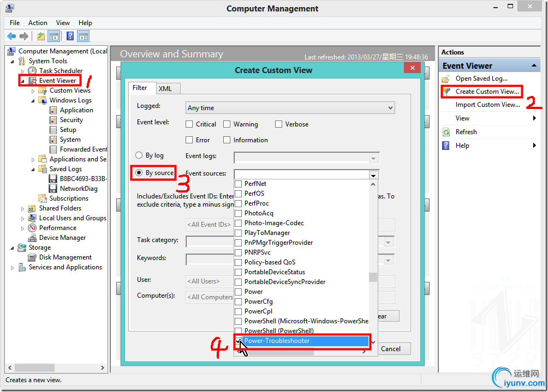Enable the Error event level checkbox

[x=189, y=140]
